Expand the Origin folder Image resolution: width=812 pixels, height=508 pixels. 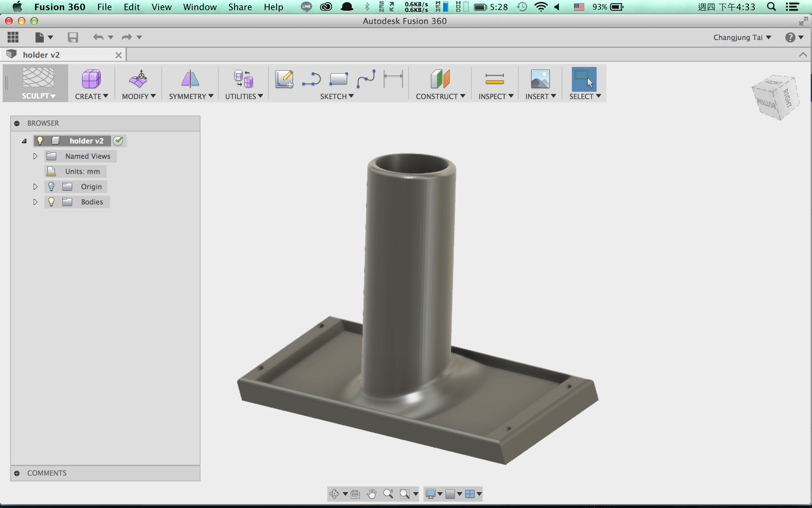[35, 186]
